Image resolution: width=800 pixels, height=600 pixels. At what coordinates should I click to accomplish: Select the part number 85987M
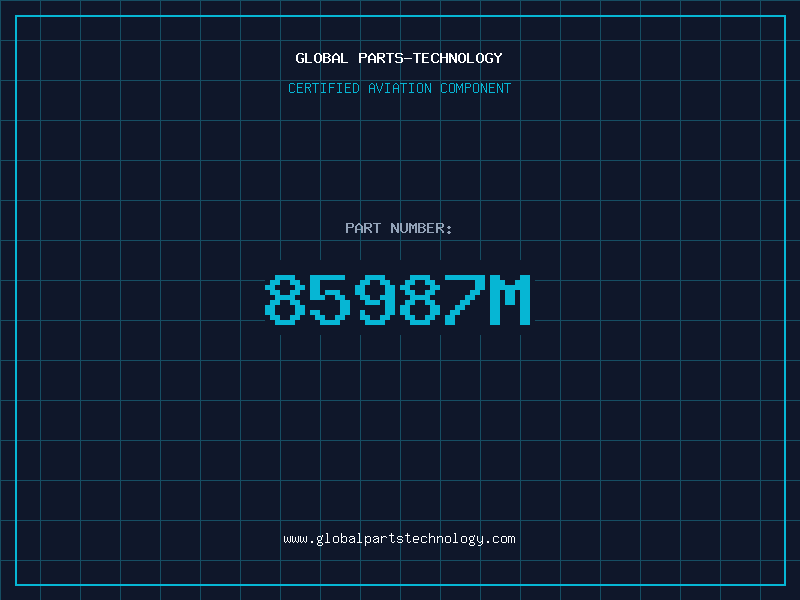(x=398, y=299)
